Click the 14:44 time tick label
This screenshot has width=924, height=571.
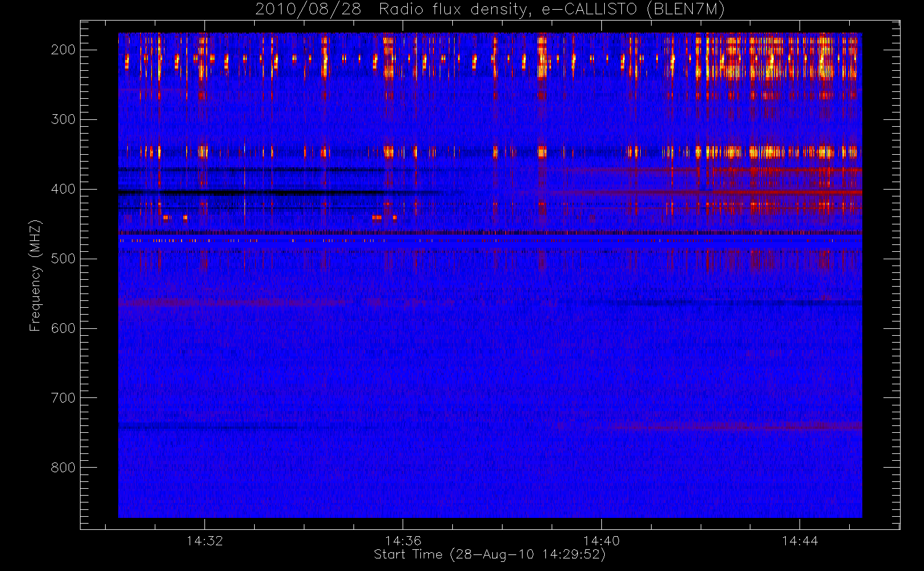coord(800,541)
